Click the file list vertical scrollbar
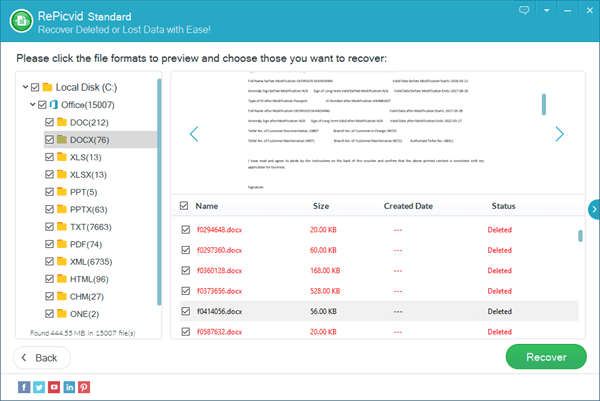600x401 pixels. [x=581, y=236]
